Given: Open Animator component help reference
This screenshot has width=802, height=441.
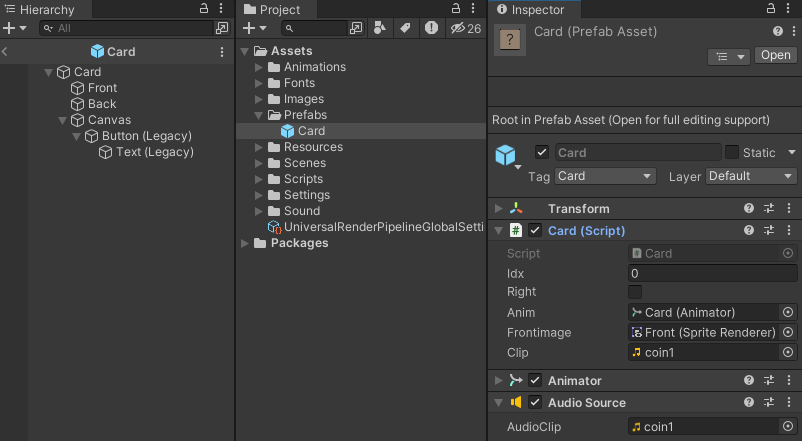Looking at the screenshot, I should pos(749,380).
